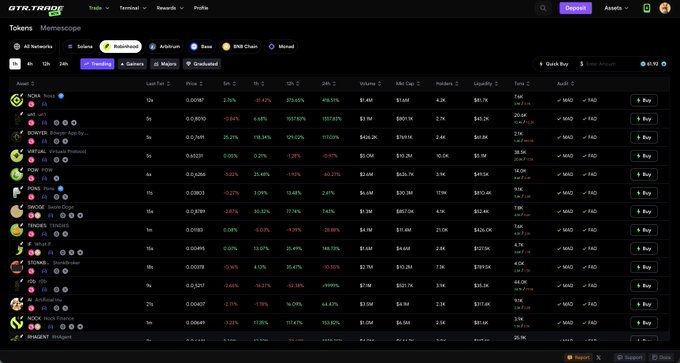Viewport: 680px width, 363px height.
Task: Click the r0b token logo
Action: pyautogui.click(x=16, y=285)
